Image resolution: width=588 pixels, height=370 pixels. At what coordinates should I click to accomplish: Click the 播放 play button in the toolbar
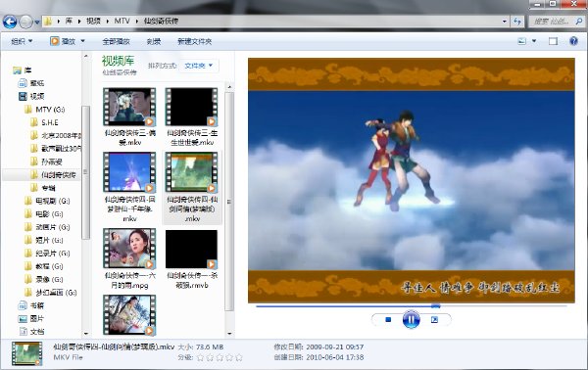[63, 41]
